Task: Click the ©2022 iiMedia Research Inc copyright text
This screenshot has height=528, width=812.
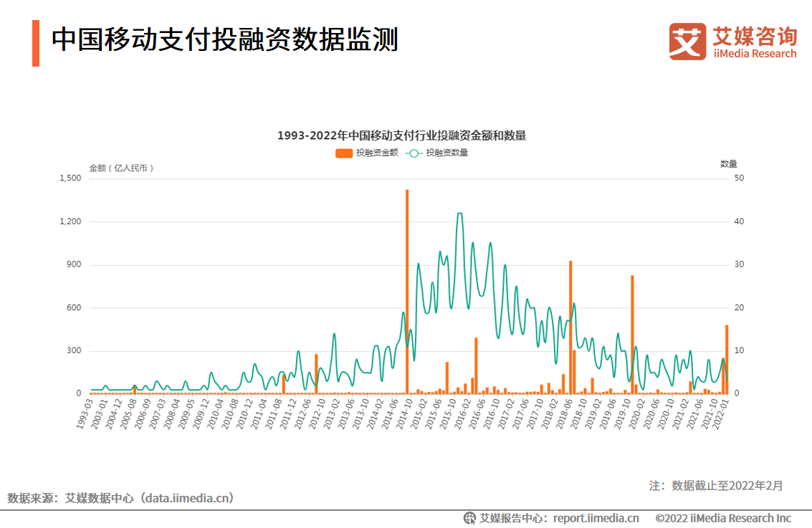Action: click(x=723, y=518)
